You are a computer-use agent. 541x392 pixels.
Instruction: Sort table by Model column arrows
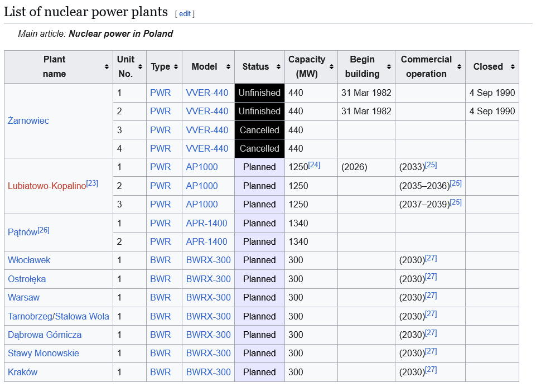[x=229, y=66]
